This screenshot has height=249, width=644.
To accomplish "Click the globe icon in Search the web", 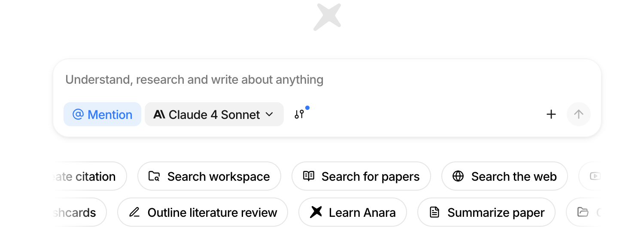I will coord(458,176).
